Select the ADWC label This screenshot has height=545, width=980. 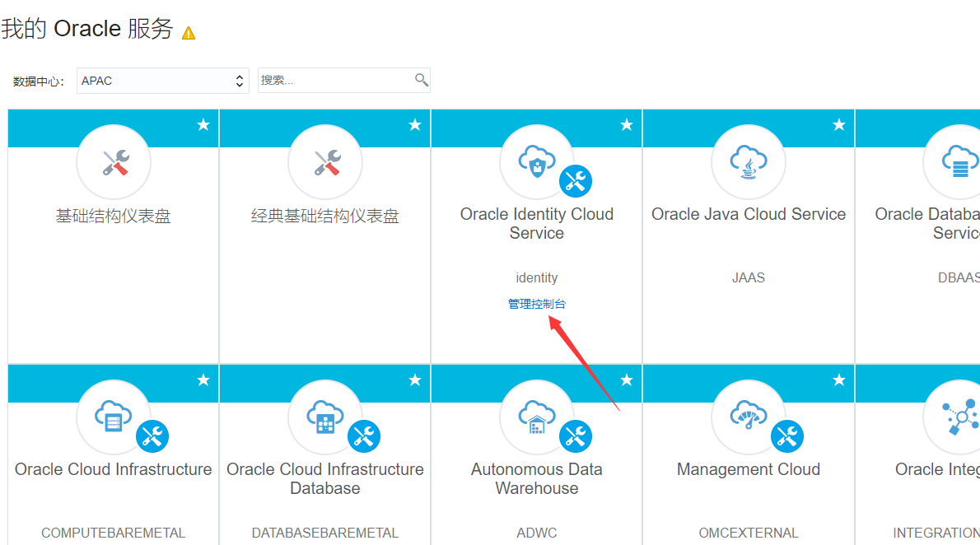(537, 533)
